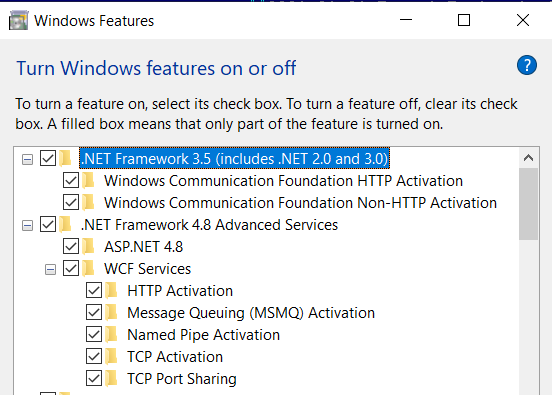Click folder icon beside Message Queuing (MSMQ) Activation
Image resolution: width=552 pixels, height=395 pixels.
pyautogui.click(x=112, y=313)
